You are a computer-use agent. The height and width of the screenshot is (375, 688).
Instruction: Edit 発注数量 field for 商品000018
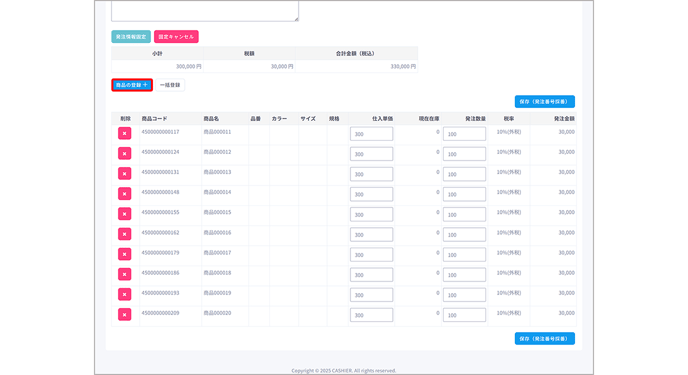tap(464, 275)
